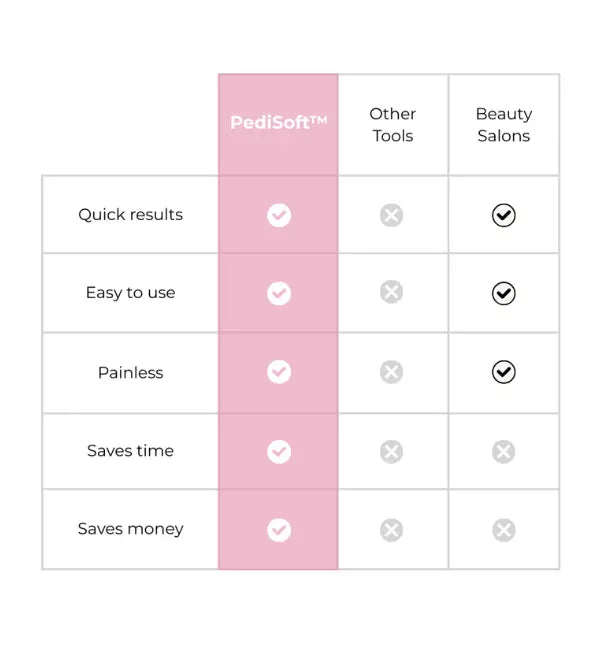The height and width of the screenshot is (650, 600).
Task: Click Other Tools X in Painless row
Action: [391, 372]
